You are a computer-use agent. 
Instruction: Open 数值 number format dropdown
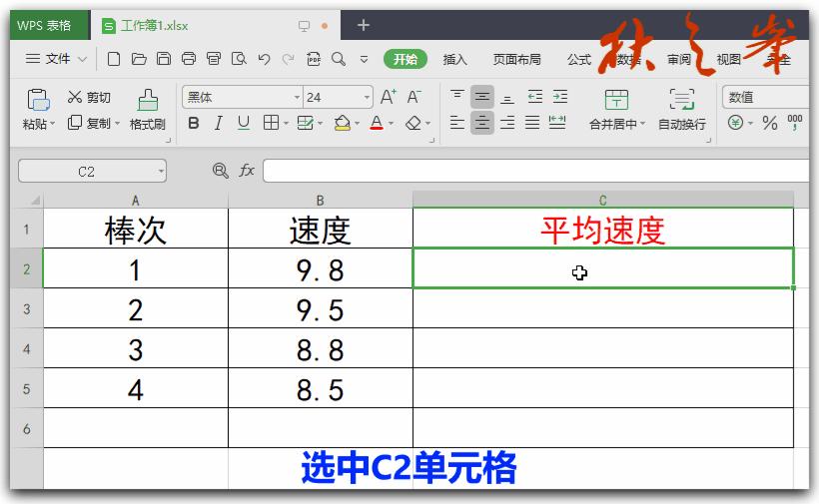point(766,98)
